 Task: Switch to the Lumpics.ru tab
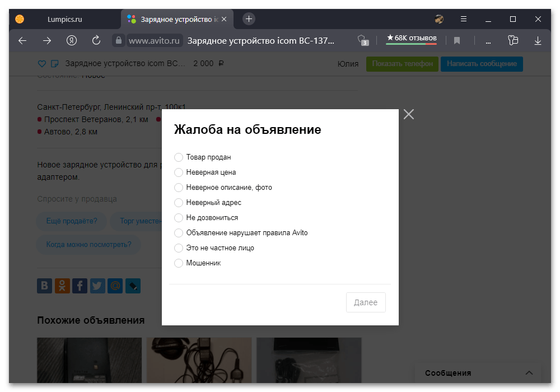pos(64,19)
